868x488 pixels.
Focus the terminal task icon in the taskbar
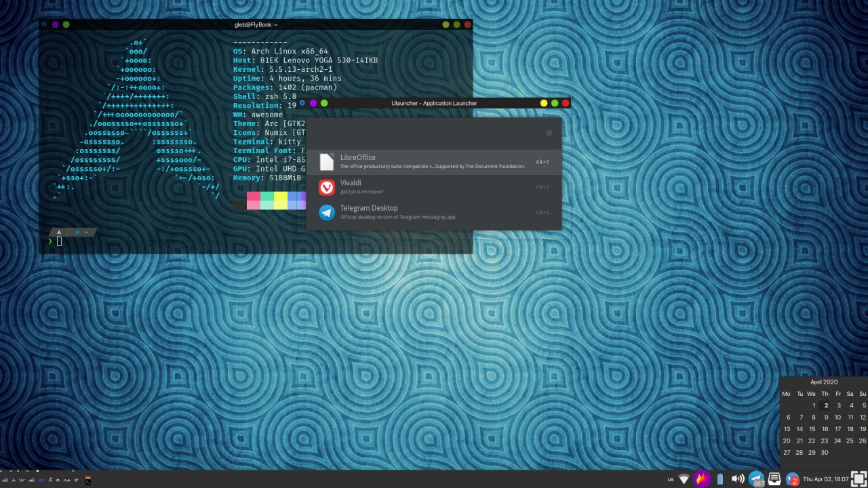(x=87, y=480)
